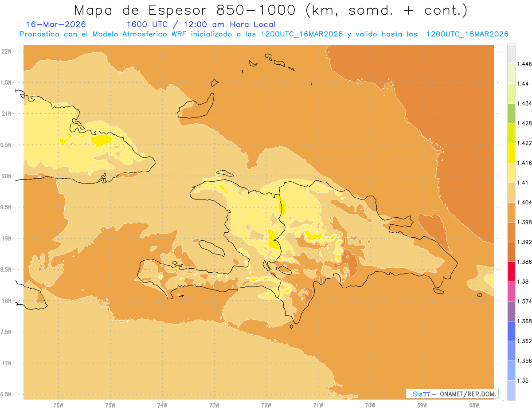Click the '76W' longitude label
Viewport: 532px width, 411px height.
pyautogui.click(x=58, y=405)
